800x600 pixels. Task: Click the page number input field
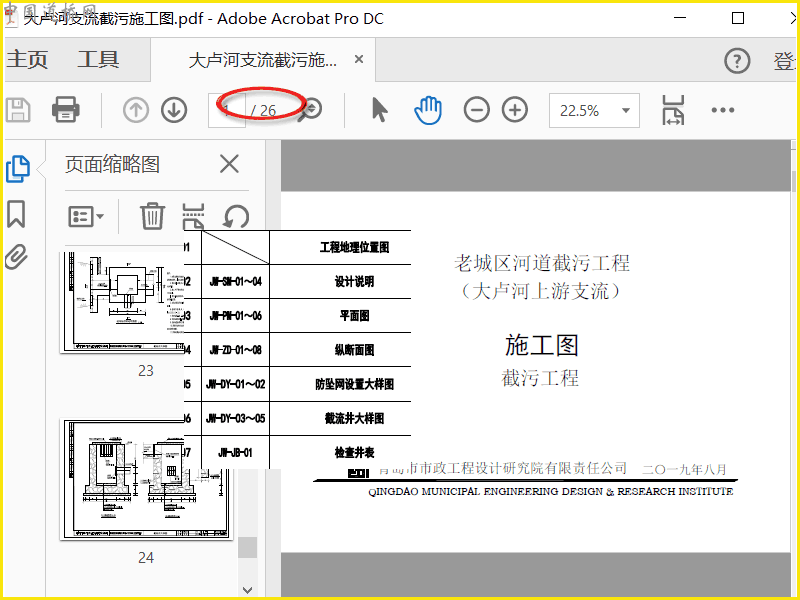click(x=227, y=110)
